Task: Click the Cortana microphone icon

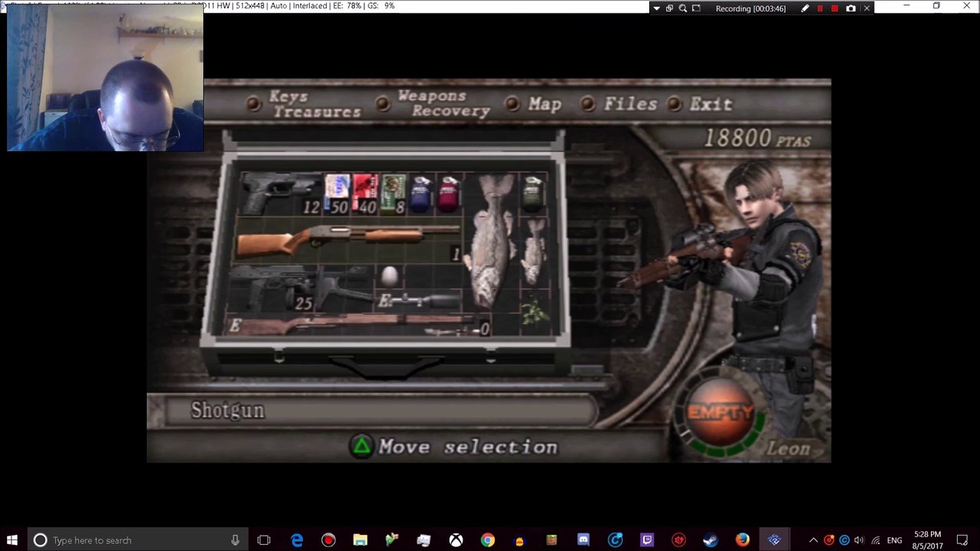Action: point(235,540)
